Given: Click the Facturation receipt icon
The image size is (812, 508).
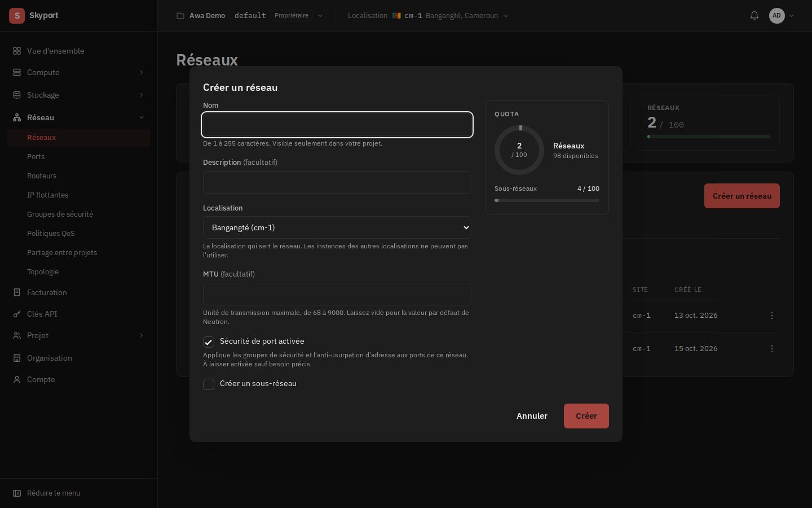Looking at the screenshot, I should click(x=17, y=292).
